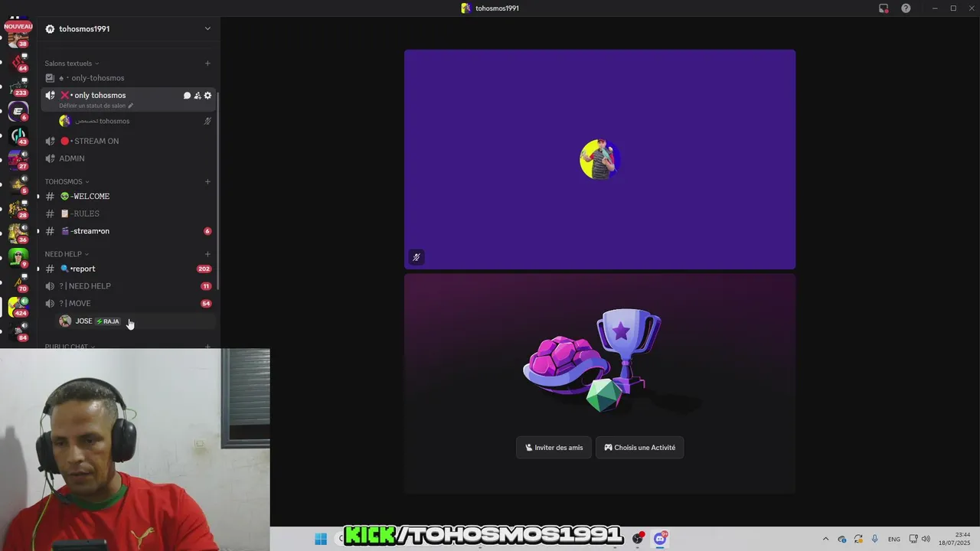The height and width of the screenshot is (551, 980).
Task: Collapse the Salons textuels category
Action: click(72, 64)
